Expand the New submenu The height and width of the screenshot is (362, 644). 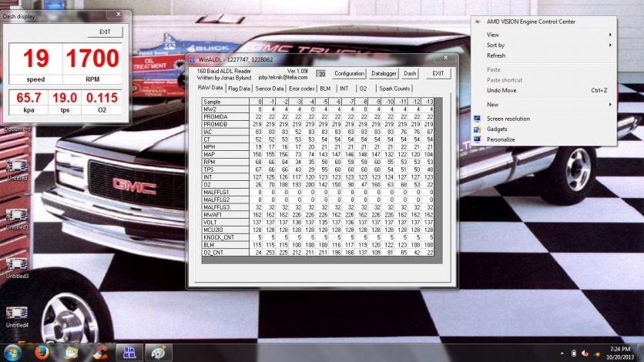pyautogui.click(x=543, y=105)
